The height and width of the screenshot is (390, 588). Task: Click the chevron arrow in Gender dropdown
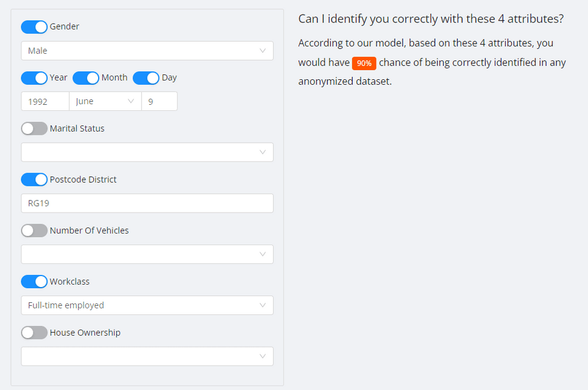(x=263, y=51)
